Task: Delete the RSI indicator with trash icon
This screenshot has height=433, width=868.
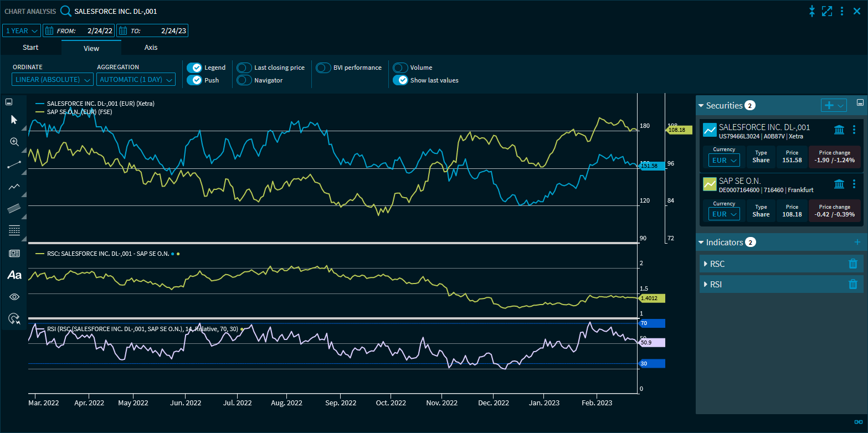Action: 852,285
